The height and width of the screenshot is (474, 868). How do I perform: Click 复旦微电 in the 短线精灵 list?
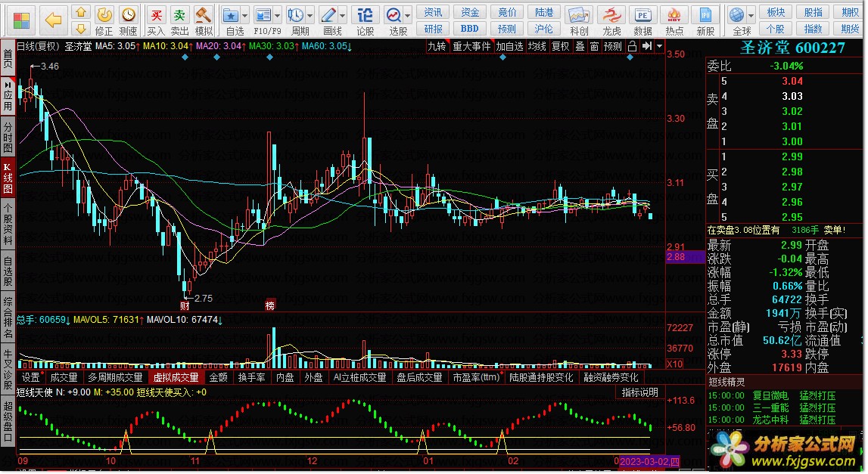pyautogui.click(x=770, y=395)
